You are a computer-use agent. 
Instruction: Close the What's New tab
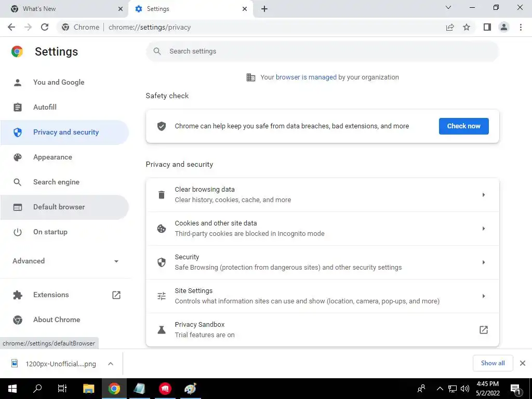point(121,9)
